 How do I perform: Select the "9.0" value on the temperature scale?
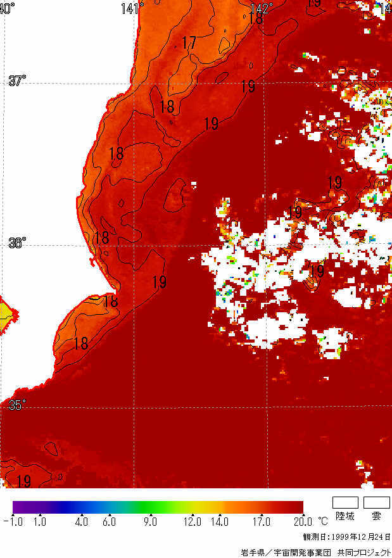click(151, 522)
